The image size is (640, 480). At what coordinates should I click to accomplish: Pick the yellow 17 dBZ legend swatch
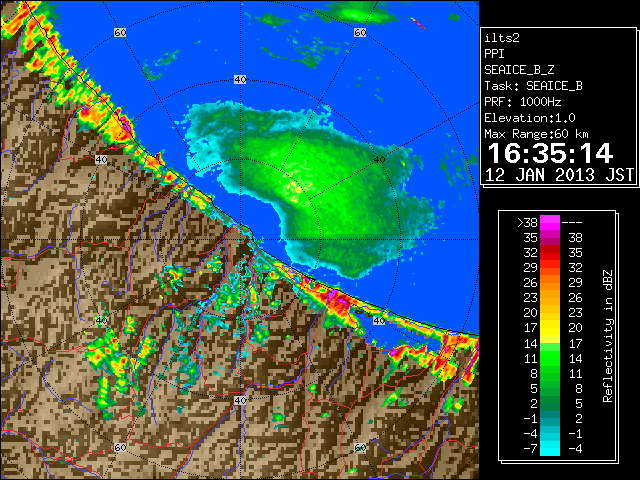(x=550, y=328)
